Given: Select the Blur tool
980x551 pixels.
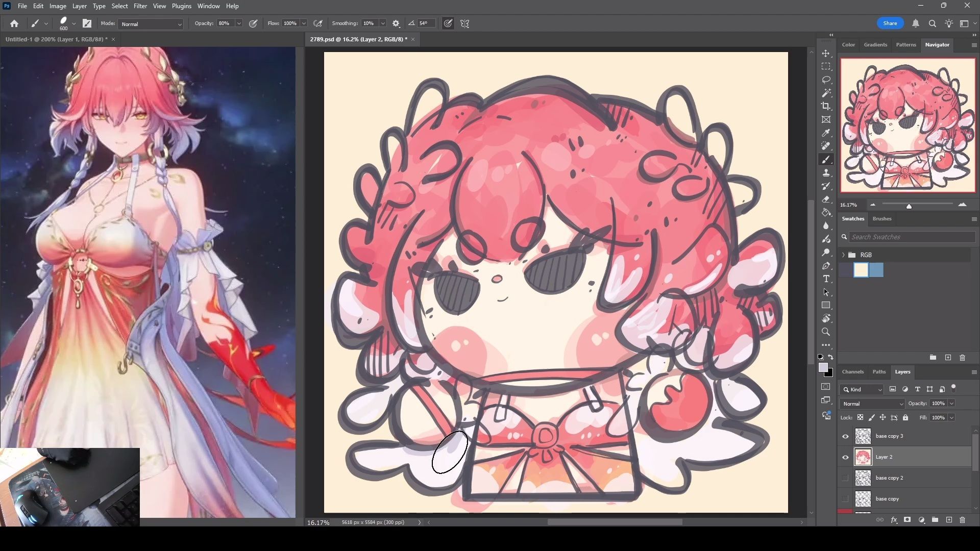Looking at the screenshot, I should point(826,226).
